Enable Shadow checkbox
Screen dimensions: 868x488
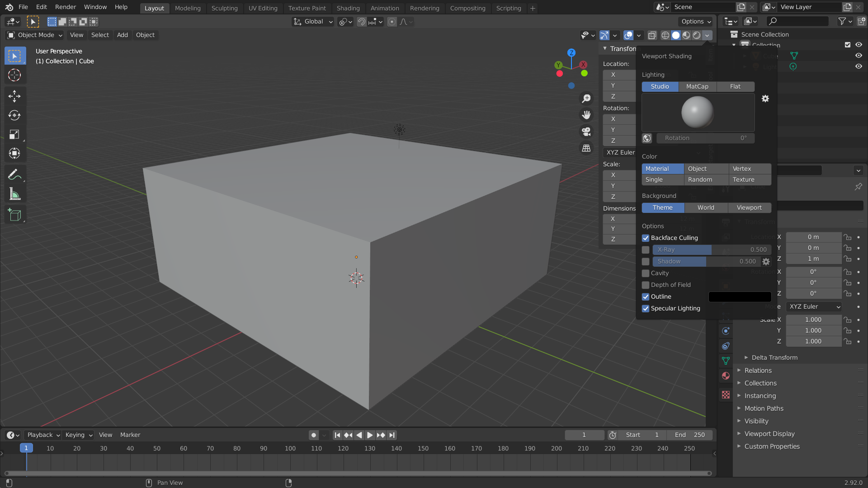point(646,262)
